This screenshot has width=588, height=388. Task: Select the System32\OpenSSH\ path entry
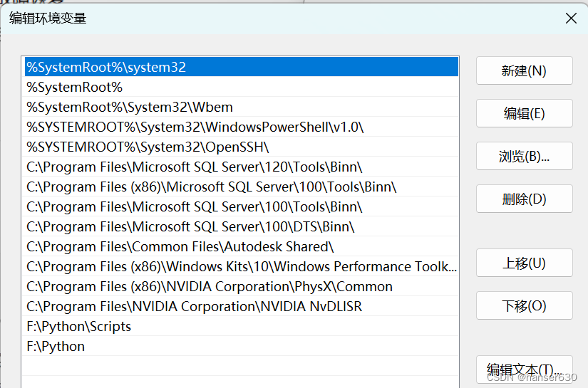[242, 147]
